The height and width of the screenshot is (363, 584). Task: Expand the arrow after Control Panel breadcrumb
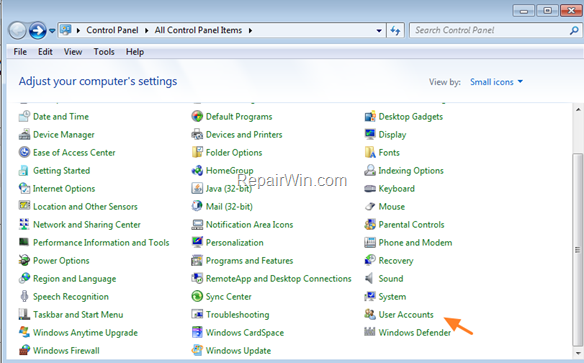[x=146, y=31]
